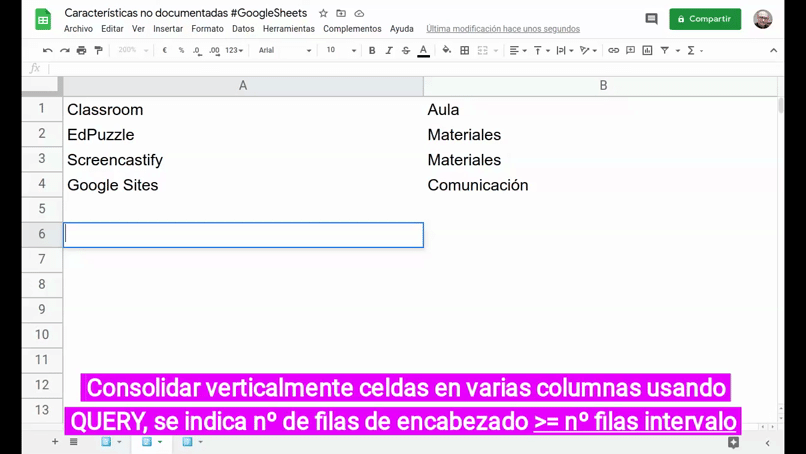
Task: Click the insert comment icon
Action: tap(630, 50)
